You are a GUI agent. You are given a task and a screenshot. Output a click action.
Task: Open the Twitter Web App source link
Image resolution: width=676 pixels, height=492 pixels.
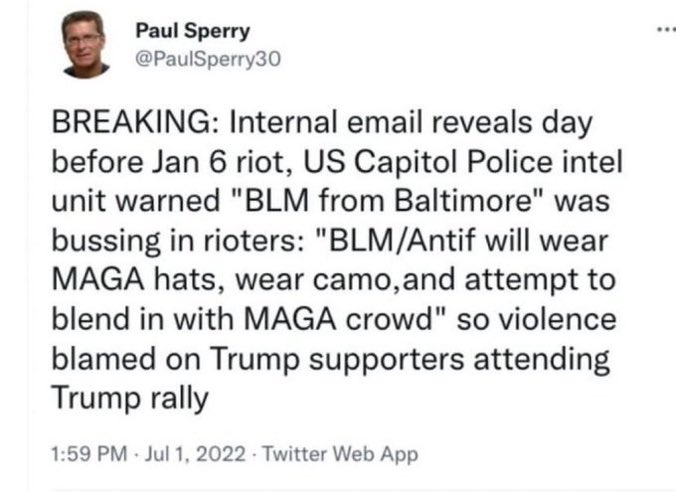pyautogui.click(x=341, y=453)
